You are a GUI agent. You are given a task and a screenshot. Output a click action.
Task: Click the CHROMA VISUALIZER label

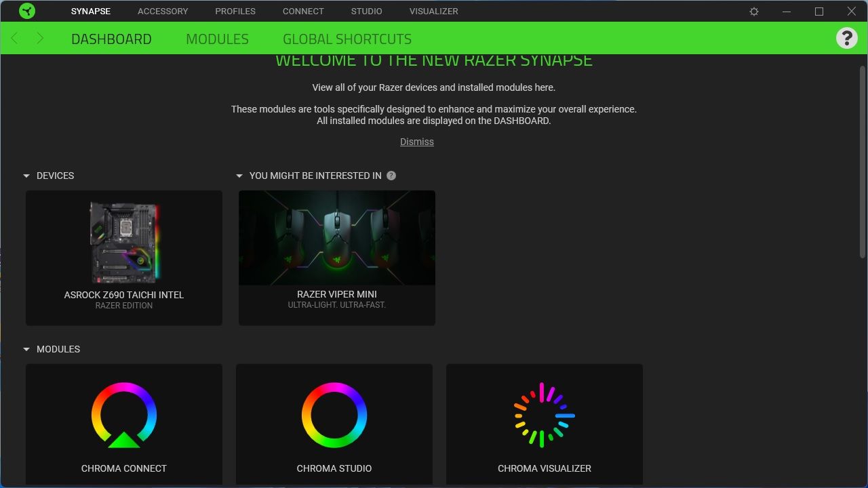545,468
